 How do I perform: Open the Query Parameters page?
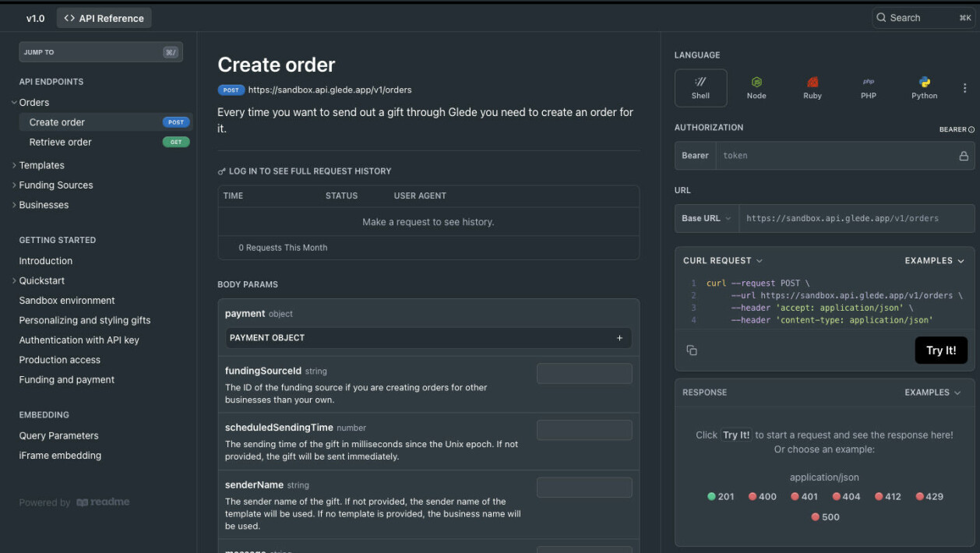click(59, 435)
